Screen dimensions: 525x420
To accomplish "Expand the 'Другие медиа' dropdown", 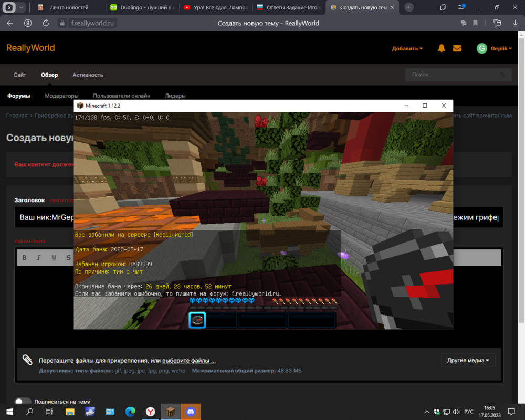I will click(x=468, y=360).
